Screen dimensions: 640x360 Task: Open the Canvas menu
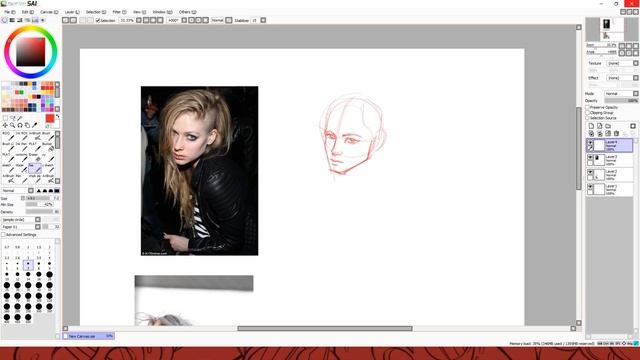49,12
